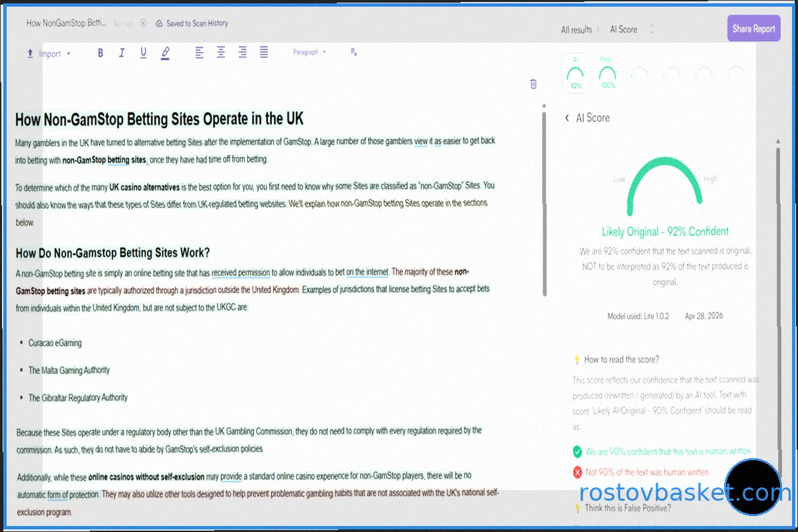The width and height of the screenshot is (798, 532).
Task: Click the Low gauge label
Action: tap(619, 180)
